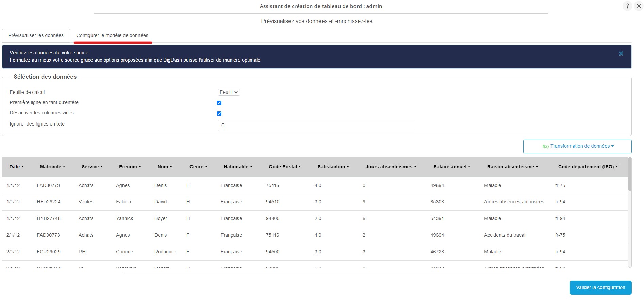Expand the Date column menu
Screen dimensions: 644x301
pyautogui.click(x=17, y=167)
